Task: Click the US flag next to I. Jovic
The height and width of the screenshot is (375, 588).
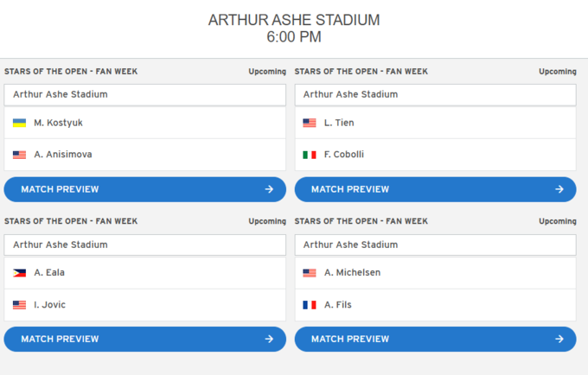Action: coord(20,305)
